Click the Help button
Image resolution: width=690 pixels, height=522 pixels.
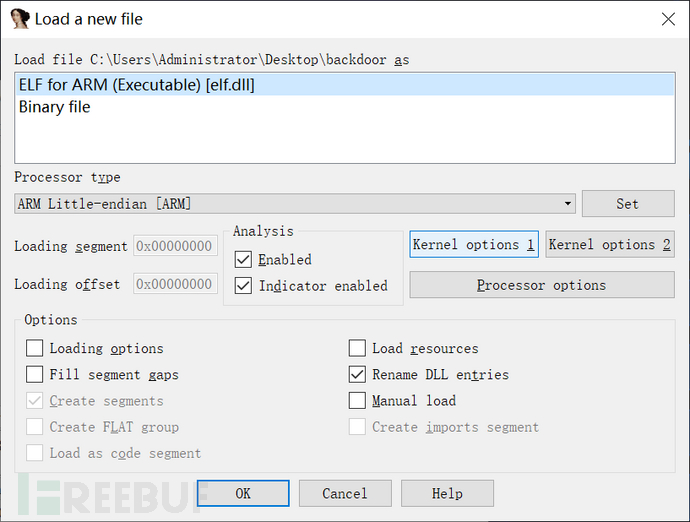pyautogui.click(x=447, y=493)
